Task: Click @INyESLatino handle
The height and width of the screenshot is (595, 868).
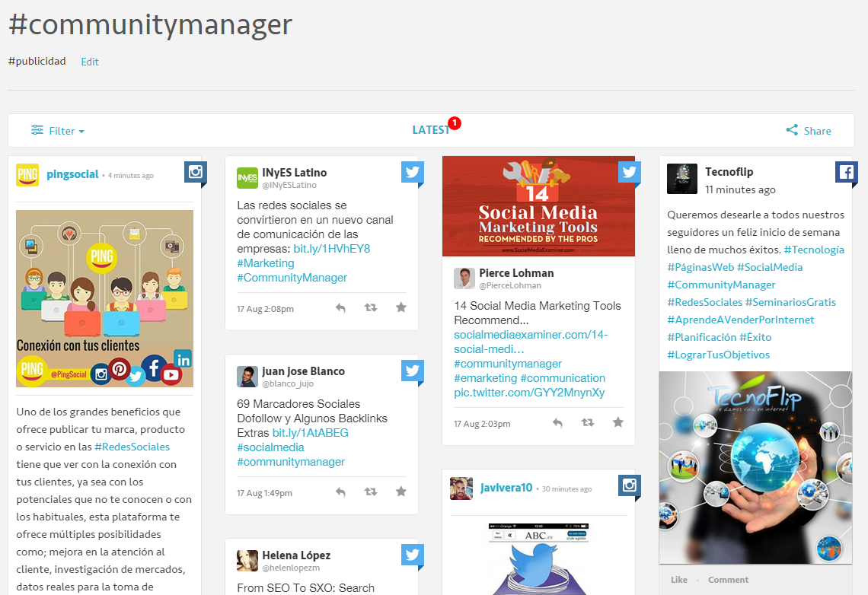Action: (289, 185)
